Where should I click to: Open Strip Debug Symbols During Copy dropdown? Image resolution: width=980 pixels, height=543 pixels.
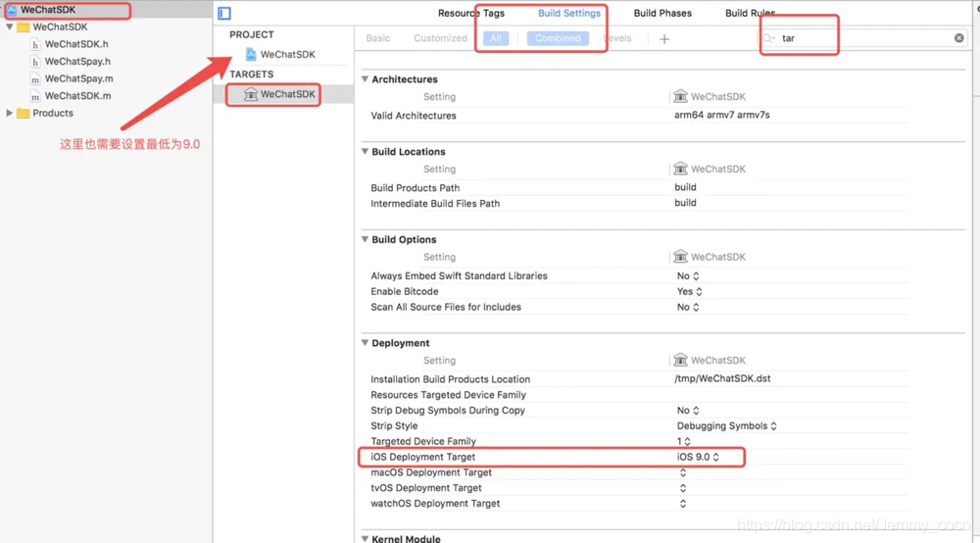[x=688, y=410]
